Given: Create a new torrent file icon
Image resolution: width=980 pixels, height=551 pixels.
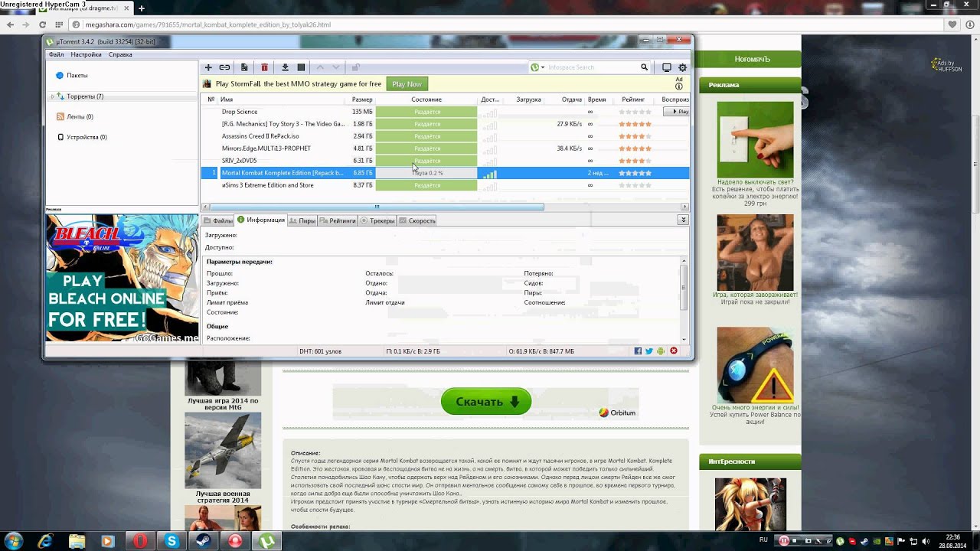Looking at the screenshot, I should 244,67.
